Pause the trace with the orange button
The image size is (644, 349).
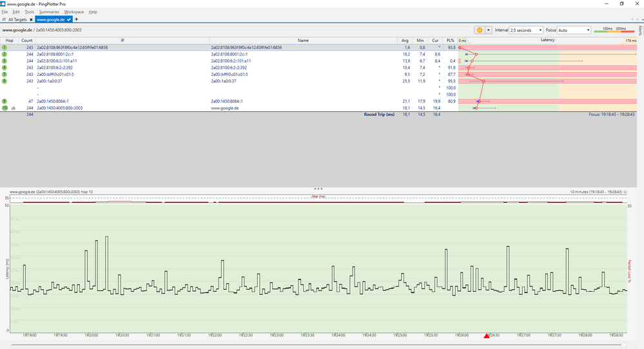click(480, 30)
